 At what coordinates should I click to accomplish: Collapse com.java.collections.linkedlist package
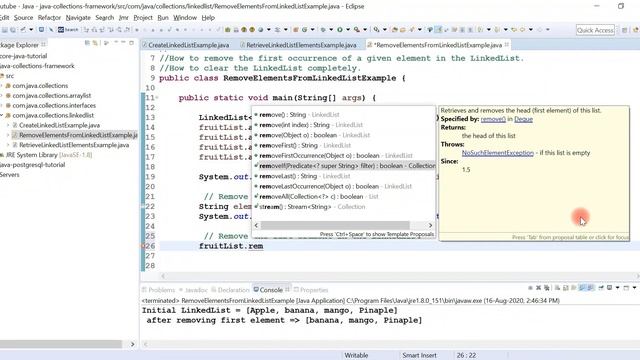click(2, 115)
